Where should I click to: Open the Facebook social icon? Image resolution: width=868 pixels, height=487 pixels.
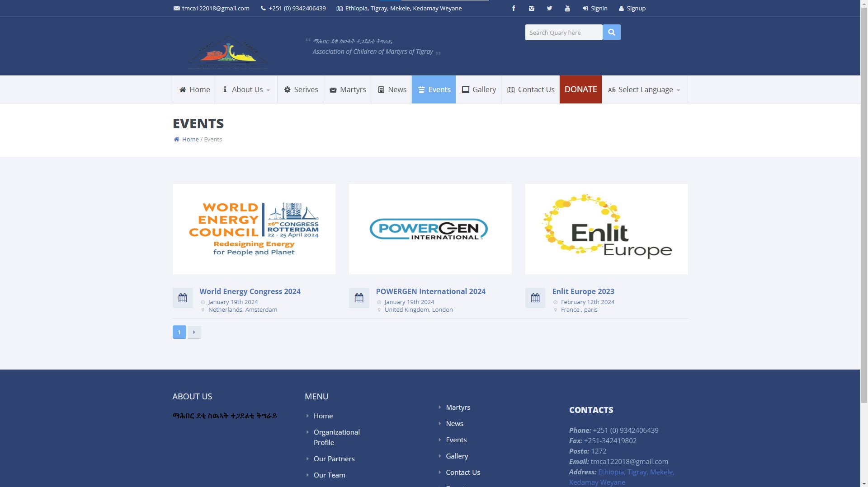tap(514, 8)
